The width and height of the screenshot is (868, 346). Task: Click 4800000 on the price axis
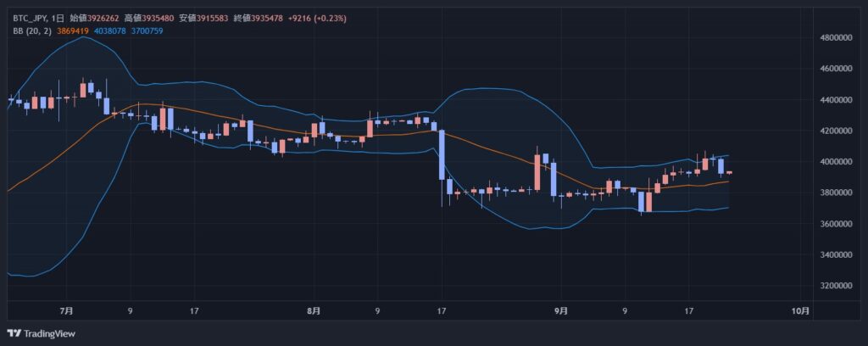tap(838, 38)
